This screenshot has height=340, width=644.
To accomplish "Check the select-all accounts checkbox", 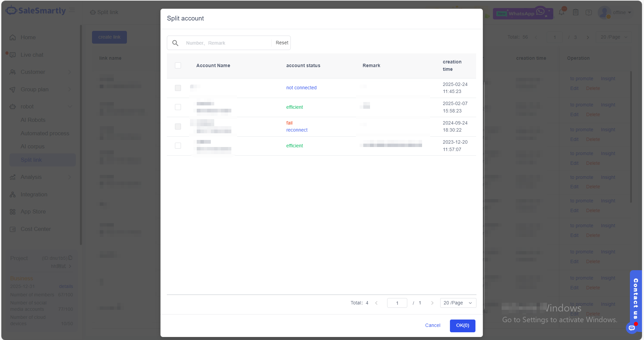I will pyautogui.click(x=178, y=65).
